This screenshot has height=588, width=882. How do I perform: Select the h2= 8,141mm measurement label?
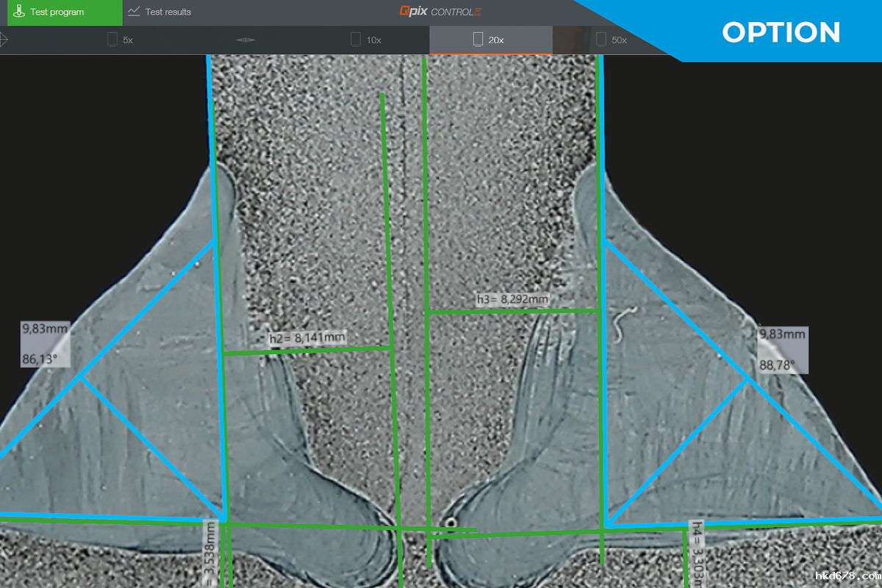point(307,338)
